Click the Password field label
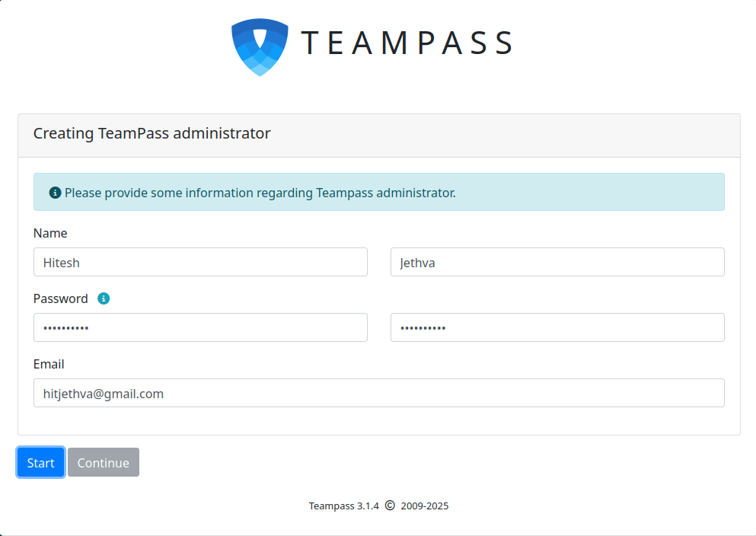 click(61, 298)
